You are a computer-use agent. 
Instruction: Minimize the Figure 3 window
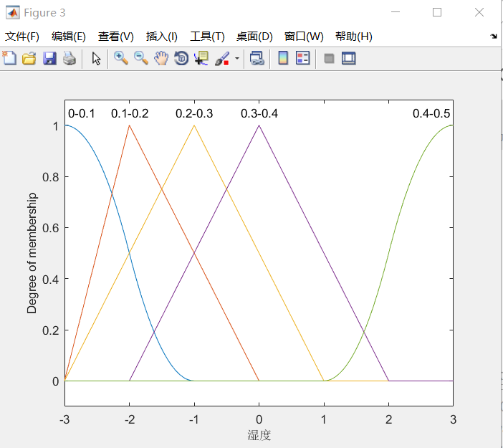coord(396,12)
